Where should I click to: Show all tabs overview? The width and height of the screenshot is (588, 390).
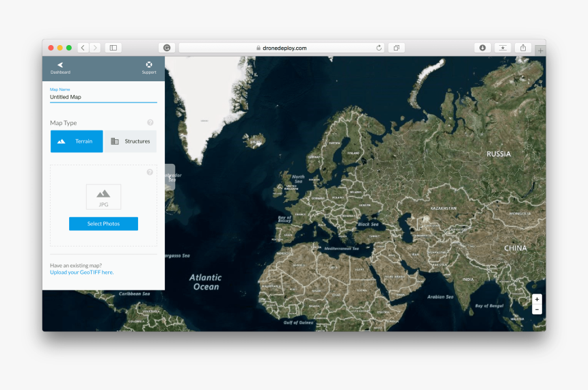click(x=396, y=48)
